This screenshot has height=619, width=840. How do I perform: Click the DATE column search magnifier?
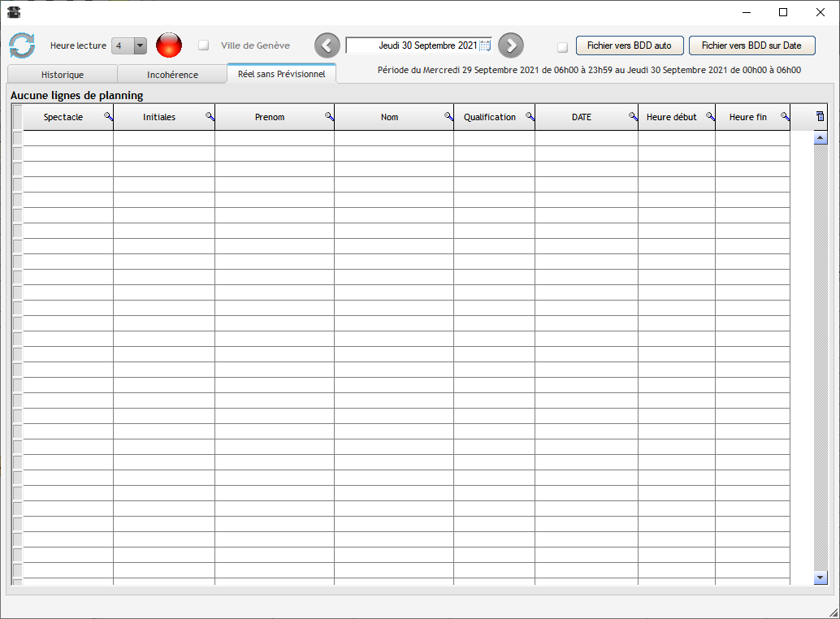point(633,117)
